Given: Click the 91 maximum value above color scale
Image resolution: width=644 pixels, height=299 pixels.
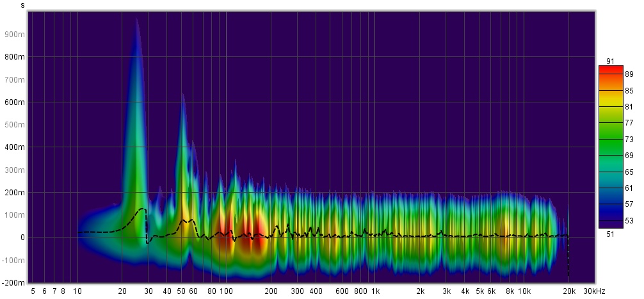Looking at the screenshot, I should [x=610, y=61].
